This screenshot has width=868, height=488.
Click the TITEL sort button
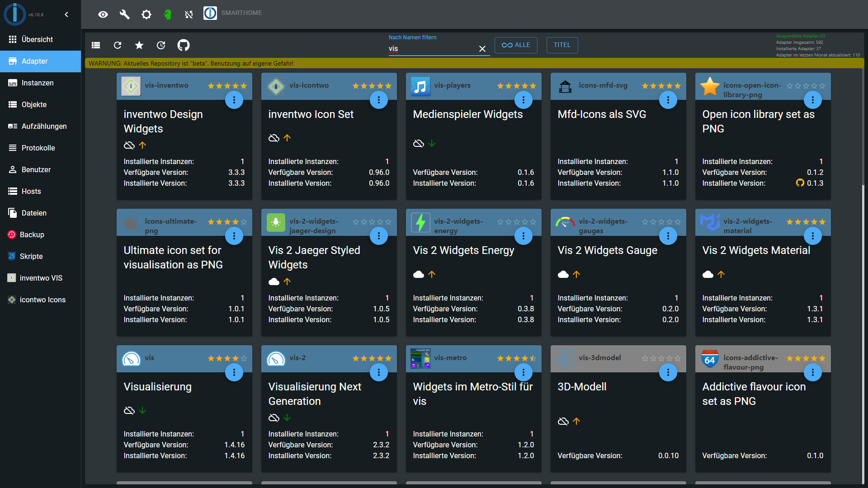pos(562,45)
